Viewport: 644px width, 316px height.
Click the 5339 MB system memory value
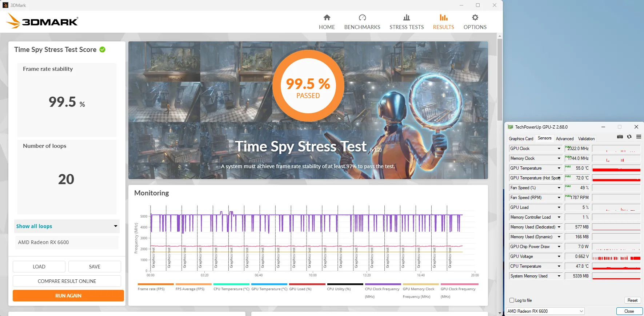pos(577,276)
